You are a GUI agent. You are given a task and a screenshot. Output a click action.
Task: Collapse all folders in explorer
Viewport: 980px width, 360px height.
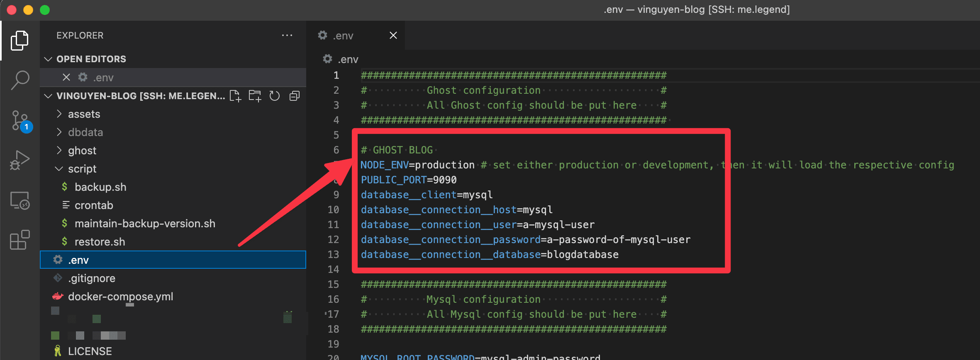(294, 96)
